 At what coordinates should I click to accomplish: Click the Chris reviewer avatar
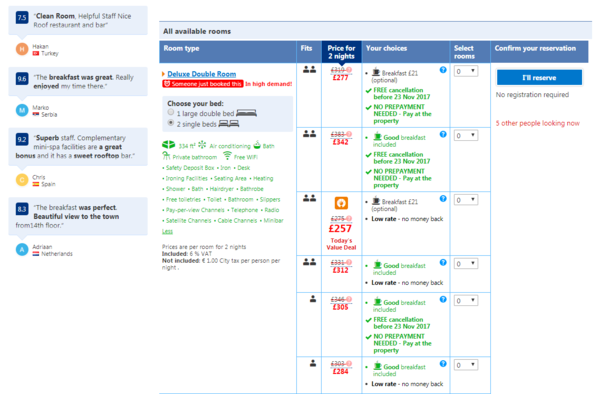22,180
